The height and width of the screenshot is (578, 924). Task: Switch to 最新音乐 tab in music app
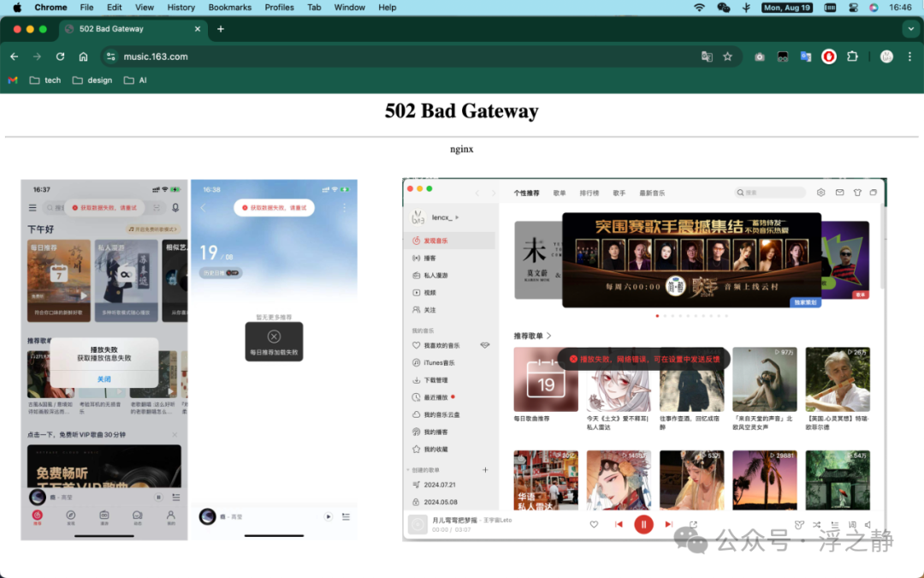tap(652, 193)
